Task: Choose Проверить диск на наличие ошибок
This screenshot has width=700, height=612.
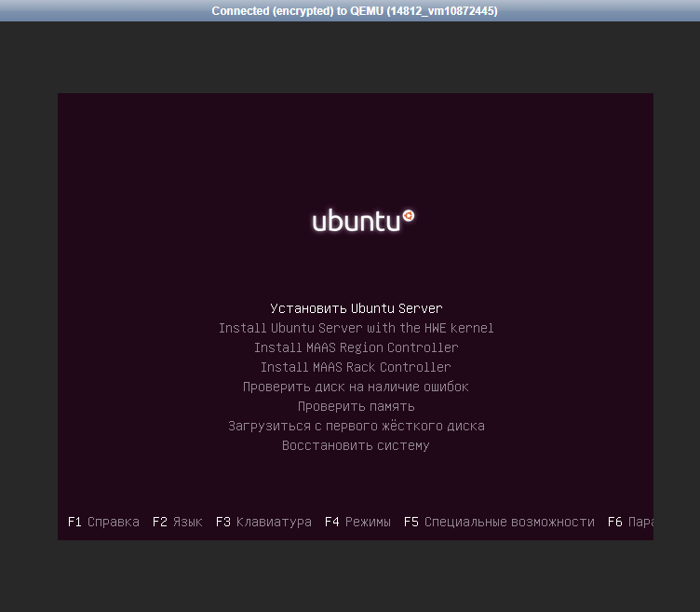Action: click(x=356, y=387)
